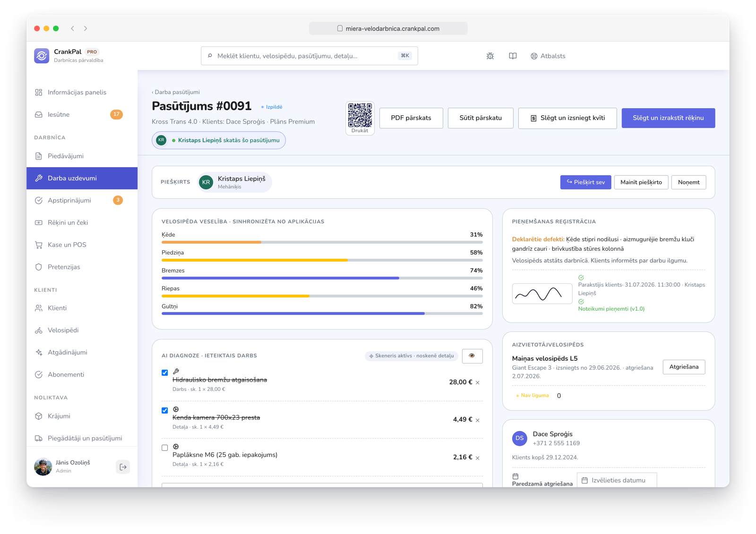Click the Iesūtne 17 notification badge
Viewport: 756px width, 534px height.
point(116,114)
